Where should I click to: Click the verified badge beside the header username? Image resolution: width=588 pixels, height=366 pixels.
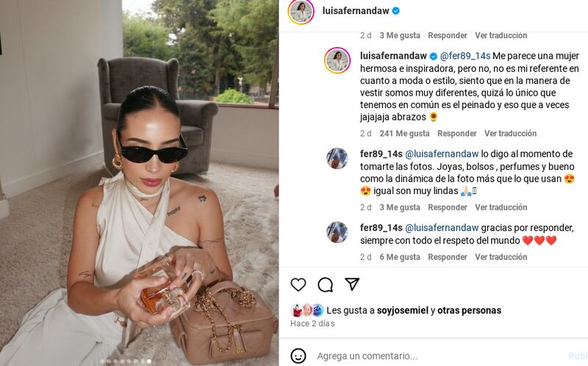395,11
